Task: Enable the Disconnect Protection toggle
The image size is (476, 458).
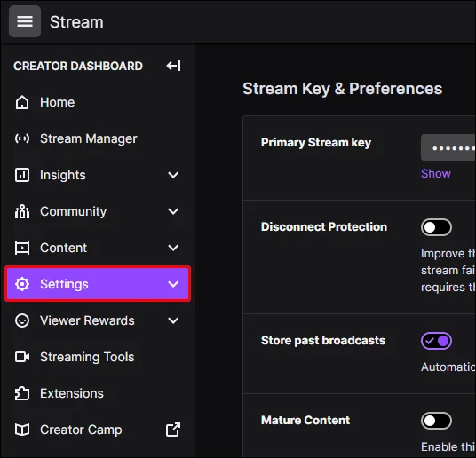Action: (x=436, y=227)
